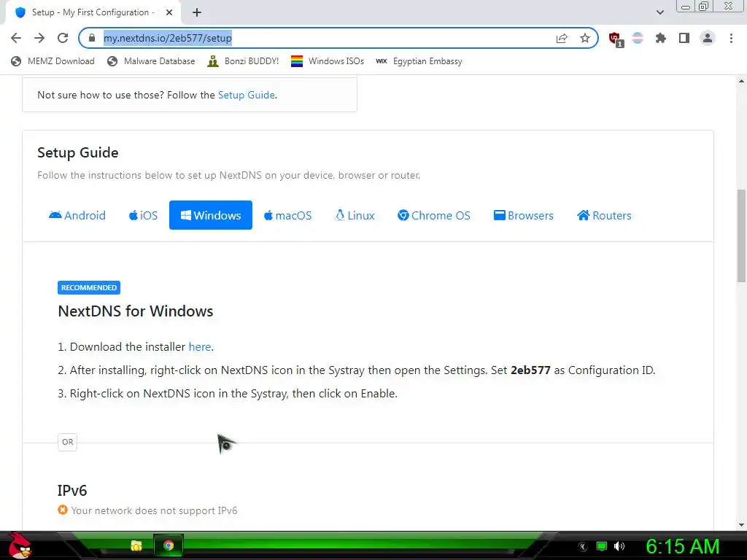
Task: Open the tab search chevron
Action: [659, 12]
